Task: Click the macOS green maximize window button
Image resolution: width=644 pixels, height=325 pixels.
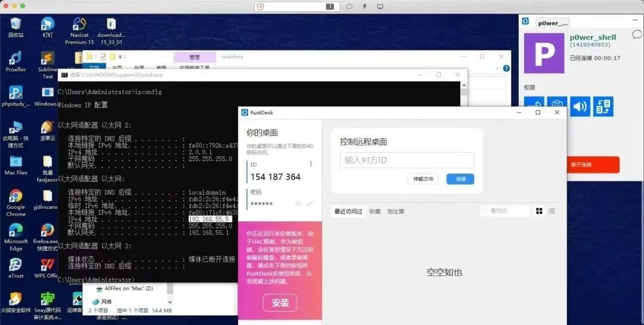Action: click(23, 6)
